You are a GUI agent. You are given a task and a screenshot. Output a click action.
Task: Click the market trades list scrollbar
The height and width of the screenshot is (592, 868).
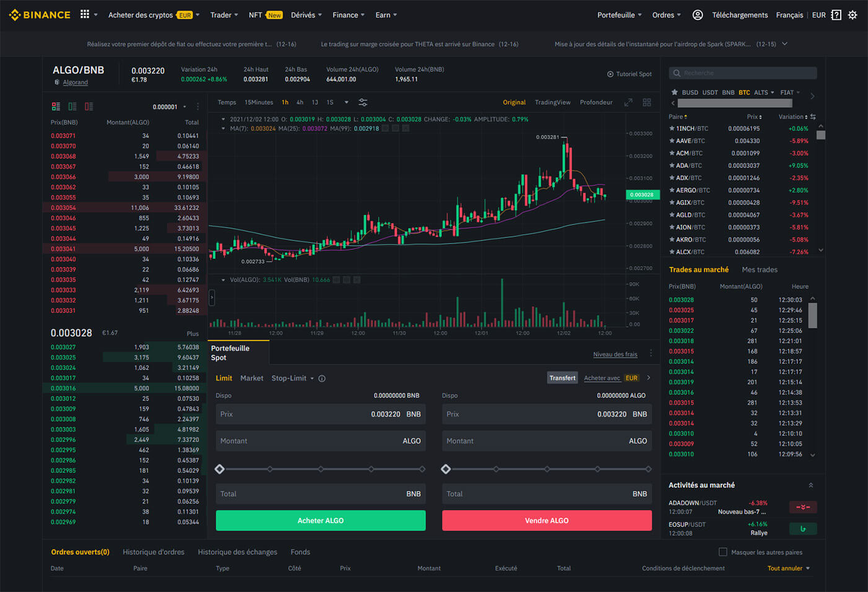pos(813,315)
